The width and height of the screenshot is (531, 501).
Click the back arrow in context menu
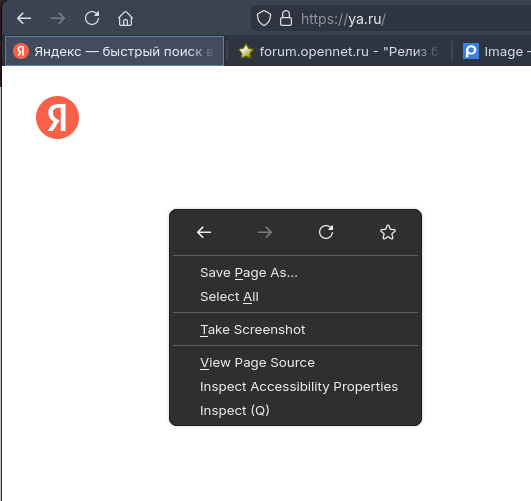(x=204, y=232)
